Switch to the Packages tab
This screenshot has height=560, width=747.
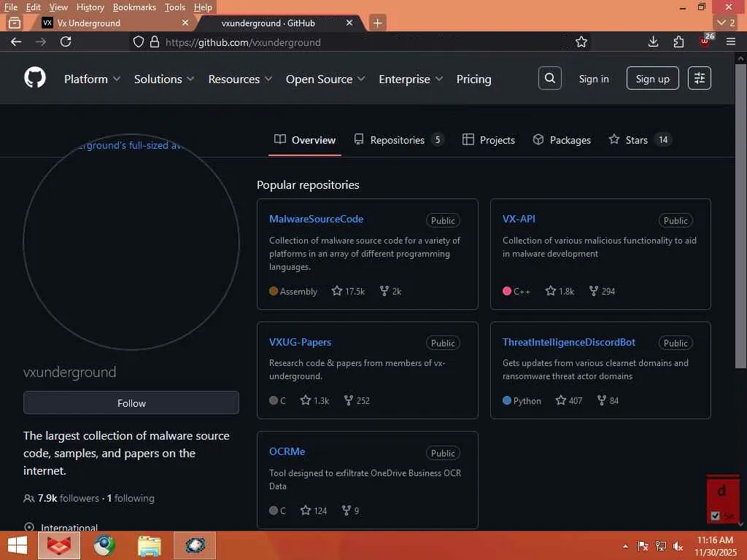(562, 140)
